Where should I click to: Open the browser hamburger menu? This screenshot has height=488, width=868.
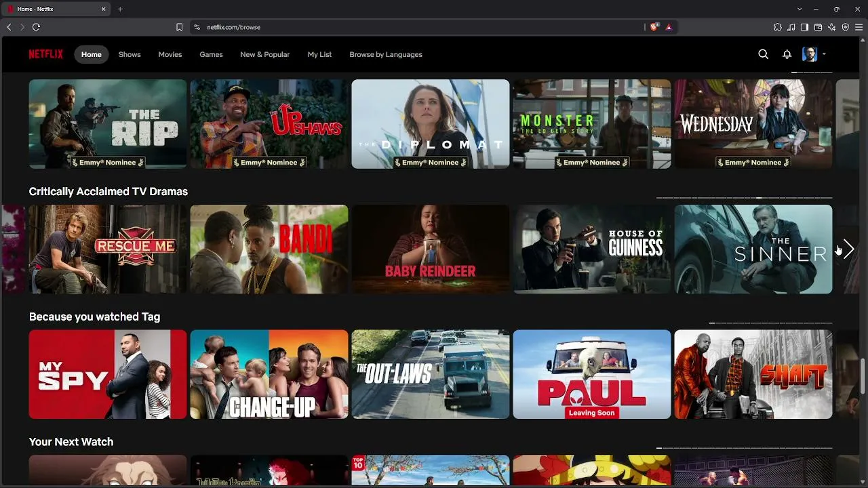[x=859, y=27]
